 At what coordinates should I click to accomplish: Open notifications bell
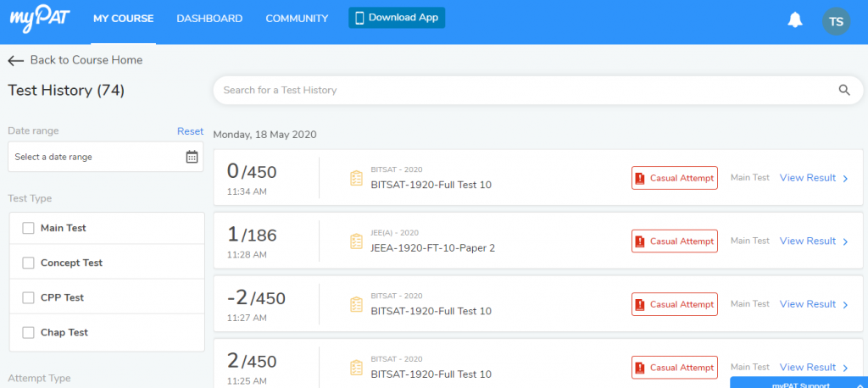click(x=795, y=20)
